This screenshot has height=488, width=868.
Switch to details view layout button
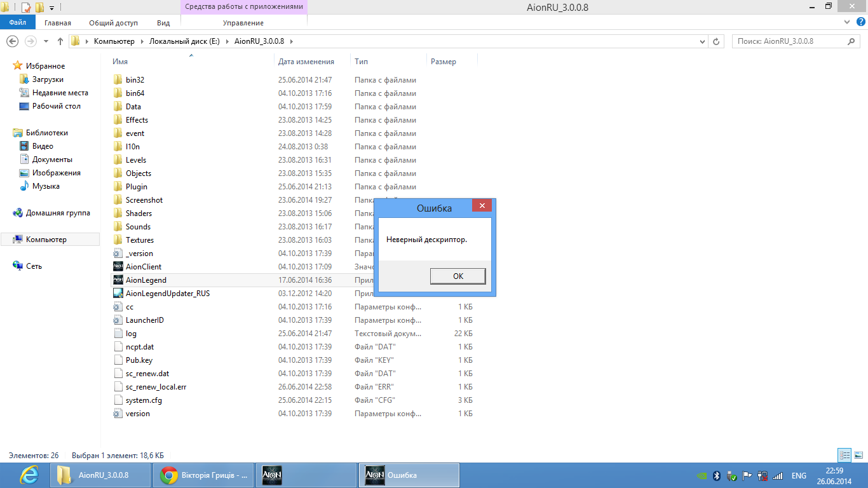pyautogui.click(x=844, y=456)
